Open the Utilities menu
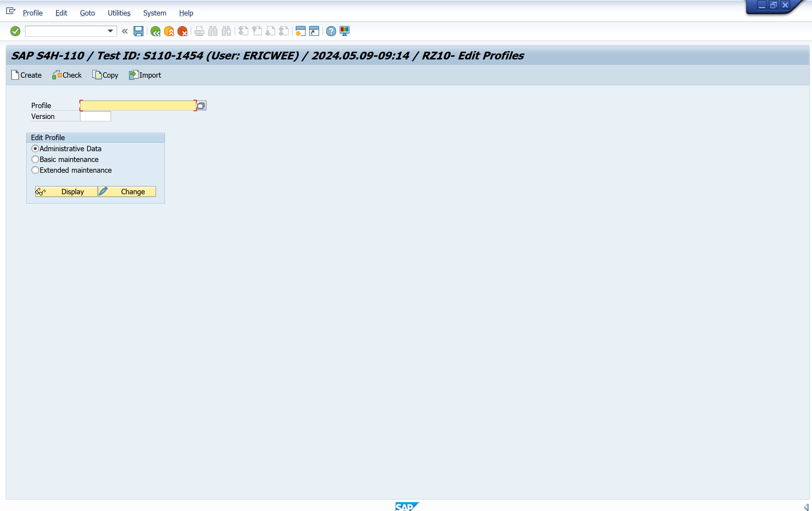Image resolution: width=812 pixels, height=511 pixels. point(119,13)
